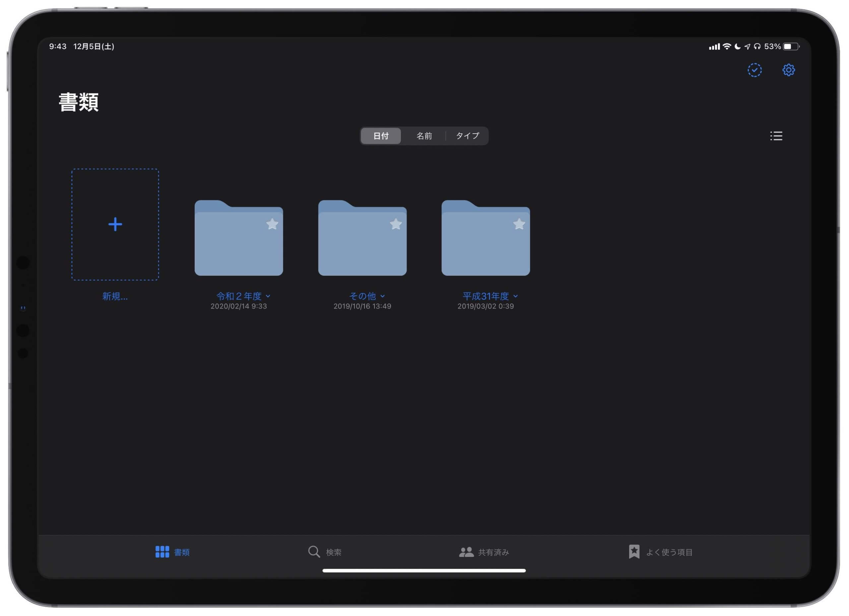The height and width of the screenshot is (616, 849).
Task: Open the 検索 tab
Action: pyautogui.click(x=325, y=552)
